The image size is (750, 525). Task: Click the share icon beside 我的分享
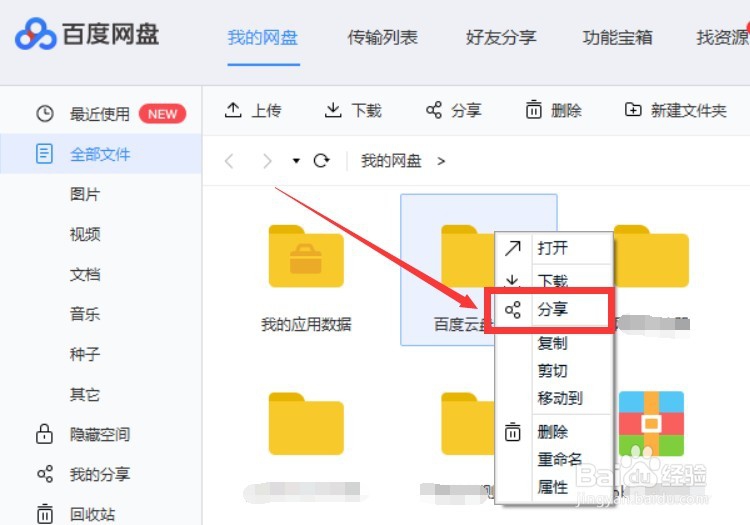[45, 474]
